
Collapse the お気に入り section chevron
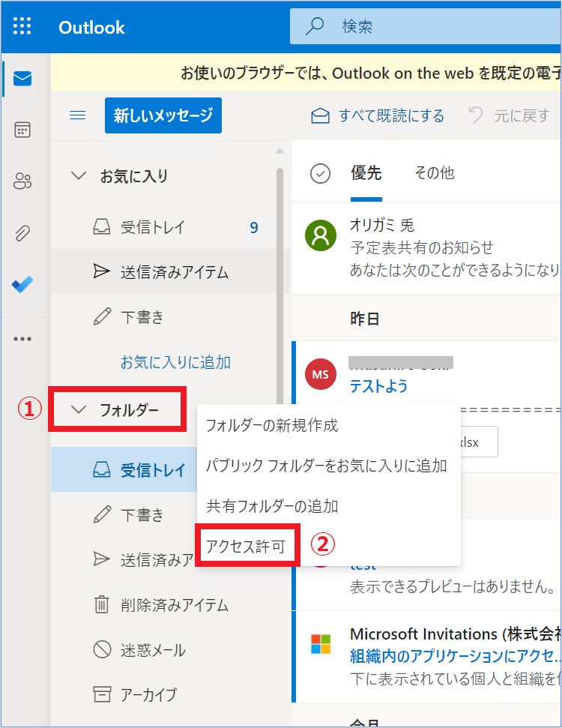(79, 175)
